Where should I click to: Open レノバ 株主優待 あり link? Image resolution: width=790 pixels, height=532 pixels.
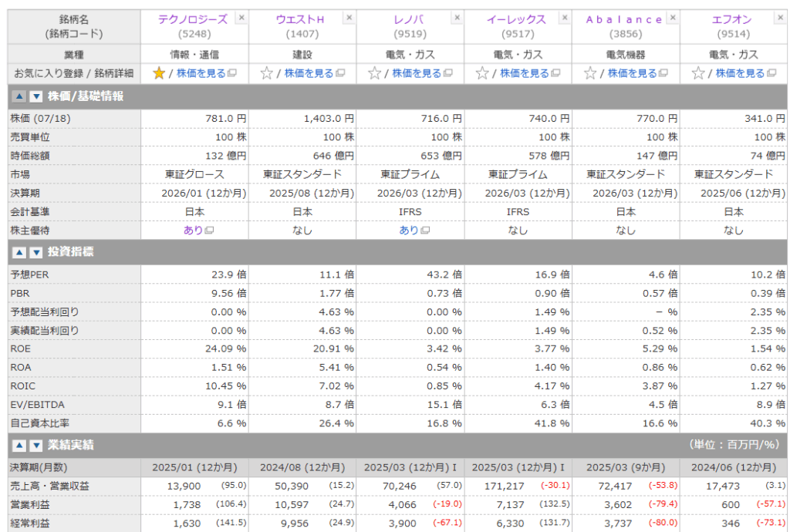tap(409, 230)
